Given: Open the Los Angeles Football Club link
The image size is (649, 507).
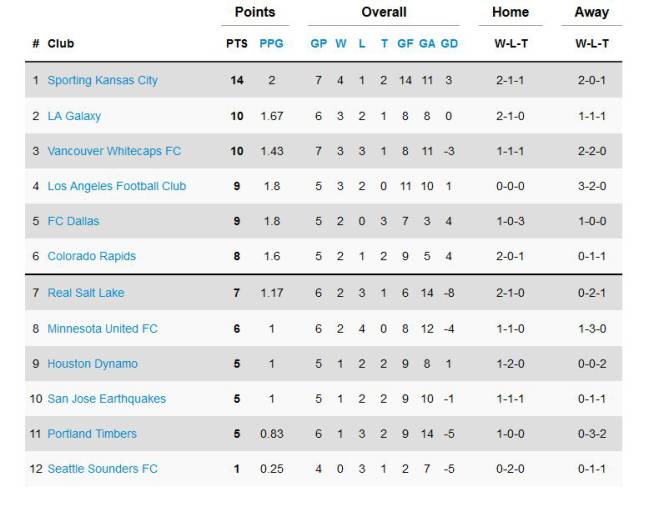Looking at the screenshot, I should tap(117, 186).
